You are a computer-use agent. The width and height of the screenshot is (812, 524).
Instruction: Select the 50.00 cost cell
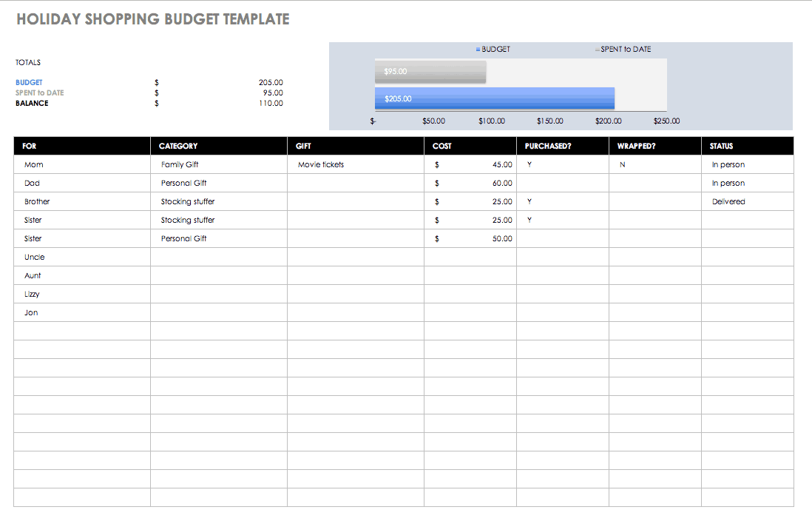point(470,238)
